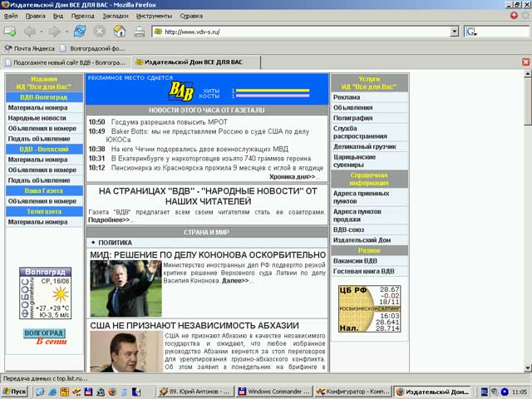Reload the page with the refresh icon
Viewport: 532px width, 399px height.
click(80, 32)
